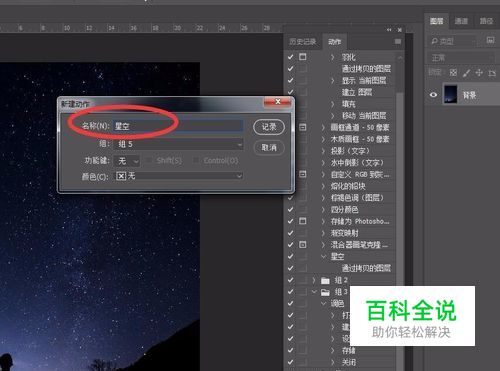500x371 pixels.
Task: Toggle the checkmark for 组 3 set
Action: 290,292
